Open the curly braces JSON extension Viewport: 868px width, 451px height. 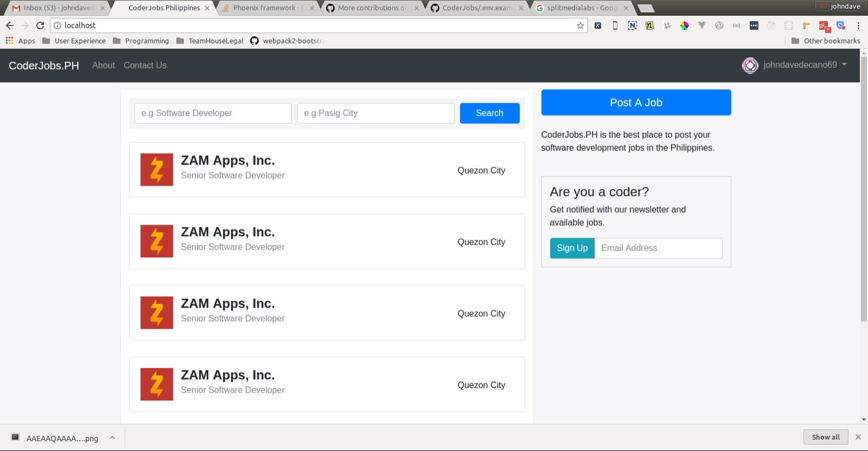click(x=737, y=26)
